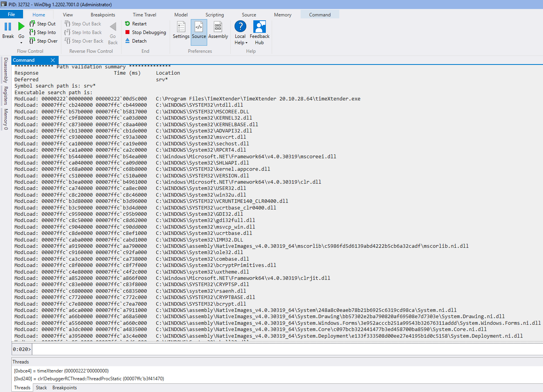The width and height of the screenshot is (543, 392).
Task: Switch to the Stack bottom tab
Action: (41, 388)
